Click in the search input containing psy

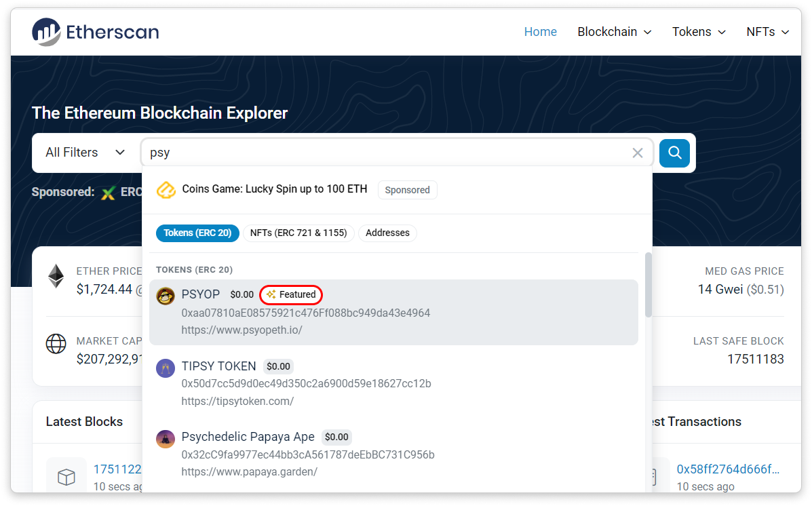click(387, 153)
